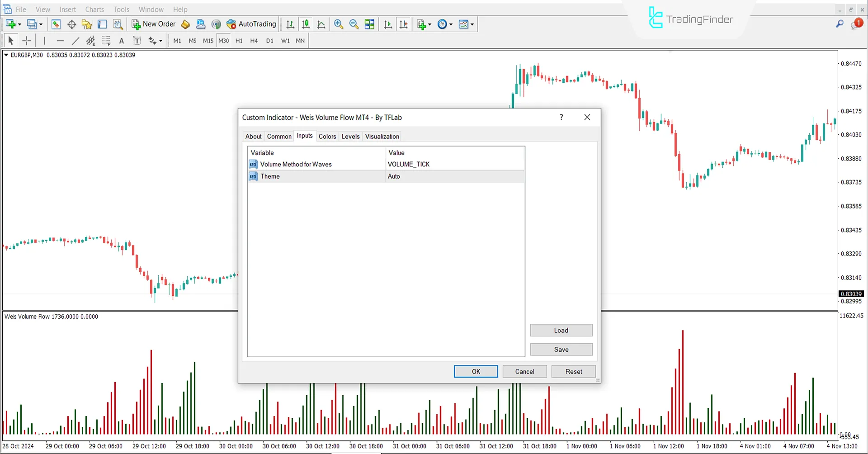The width and height of the screenshot is (868, 454).
Task: Switch to the Visualization tab
Action: (382, 137)
